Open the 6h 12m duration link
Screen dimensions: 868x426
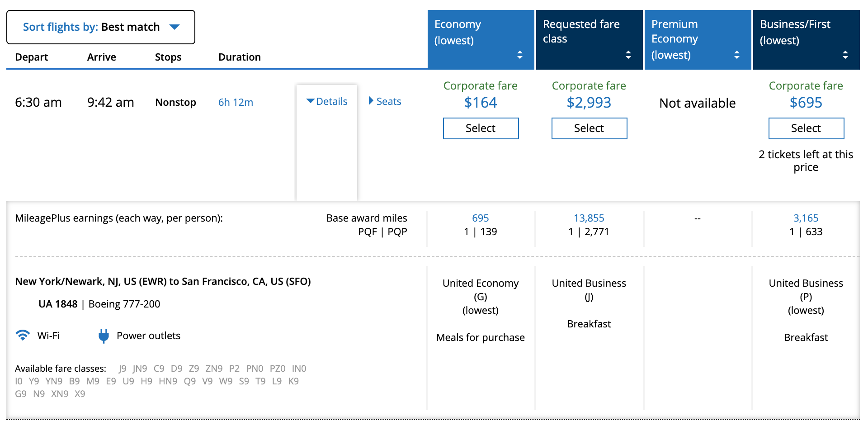click(236, 102)
